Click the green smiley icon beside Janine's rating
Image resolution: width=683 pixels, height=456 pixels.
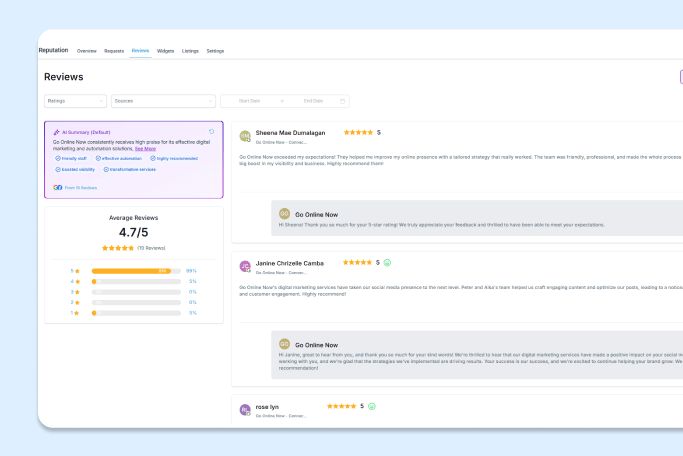(387, 263)
